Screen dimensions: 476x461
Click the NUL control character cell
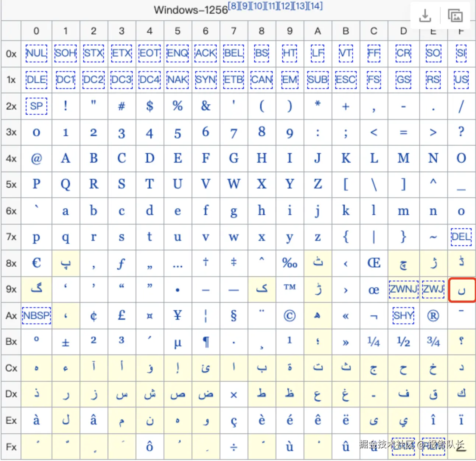[x=36, y=53]
